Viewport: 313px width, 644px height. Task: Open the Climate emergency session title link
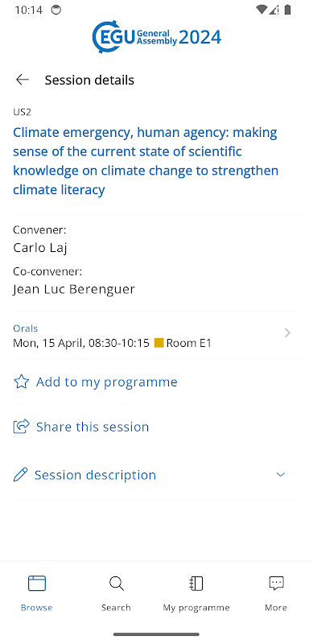[x=146, y=161]
